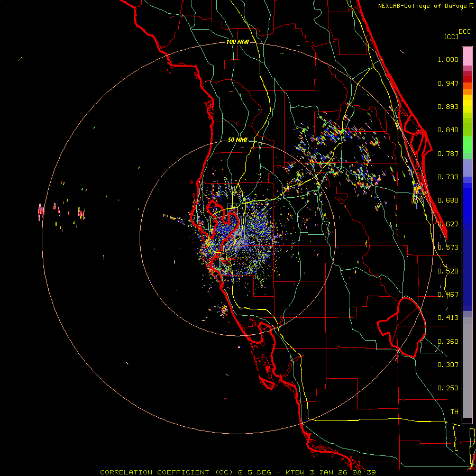Select the 0.627 legend value
The image size is (476, 476).
tap(448, 224)
